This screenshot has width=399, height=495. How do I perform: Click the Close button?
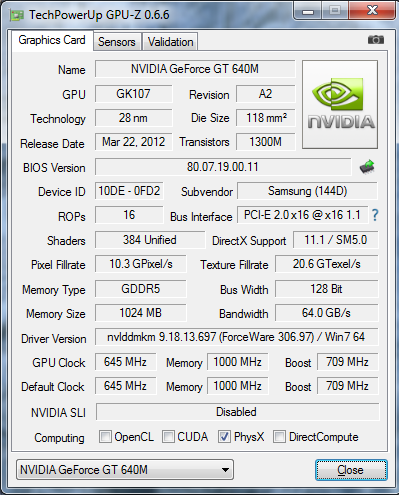click(x=351, y=470)
